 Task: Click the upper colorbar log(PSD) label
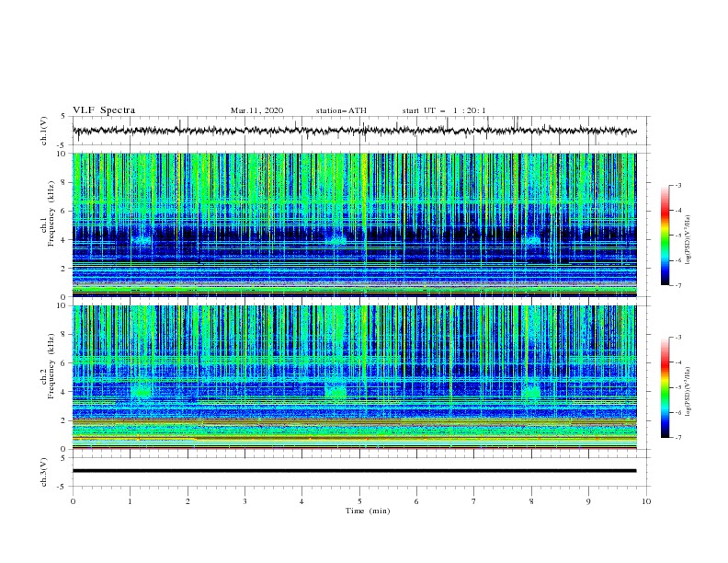[x=688, y=240]
